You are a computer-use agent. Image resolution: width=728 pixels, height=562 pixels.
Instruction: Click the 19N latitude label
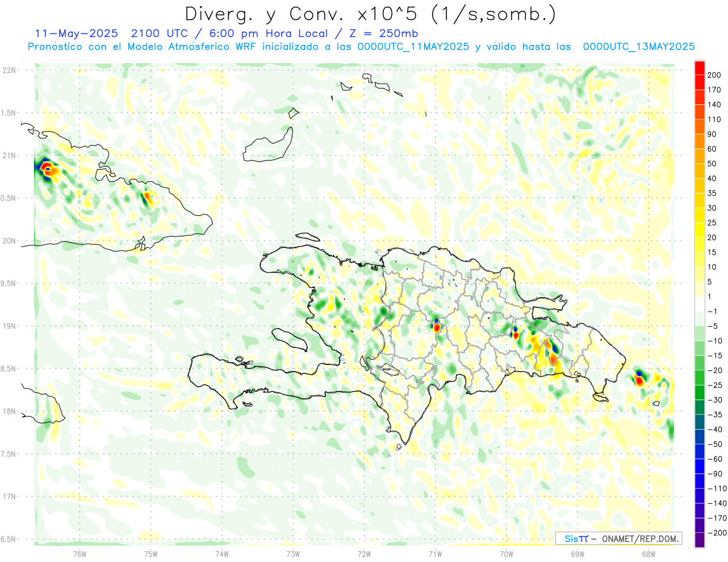[9, 326]
